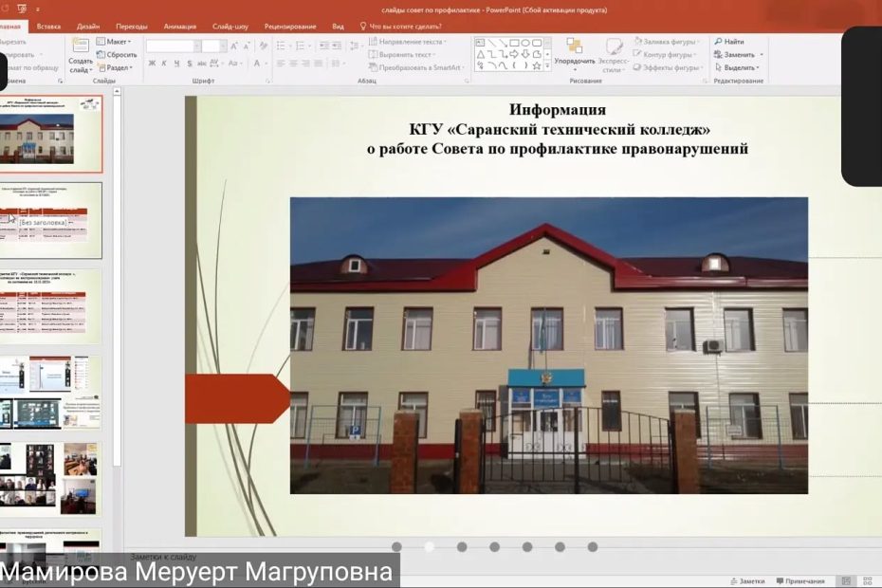Click the Создать слайд icon
This screenshot has width=882, height=588.
pyautogui.click(x=81, y=46)
